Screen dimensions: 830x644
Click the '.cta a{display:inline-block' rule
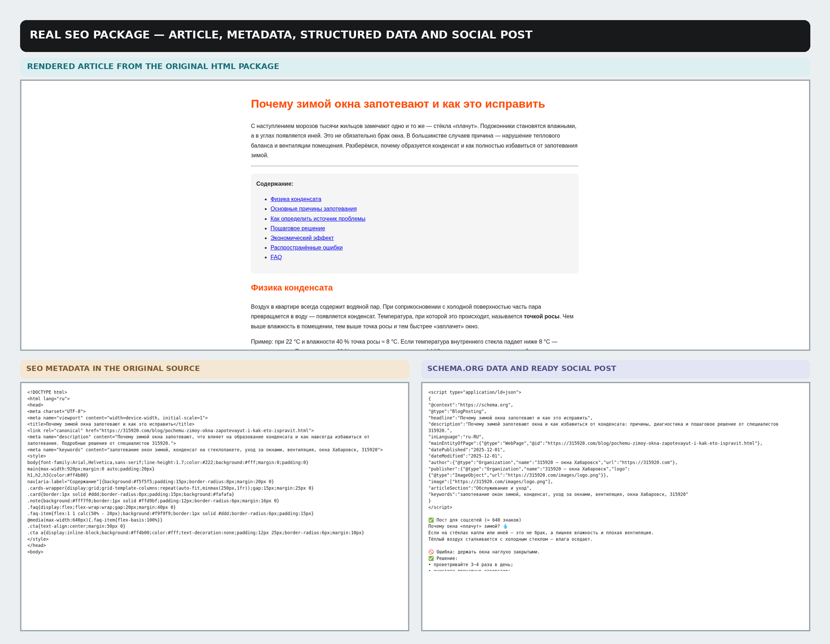(x=196, y=533)
